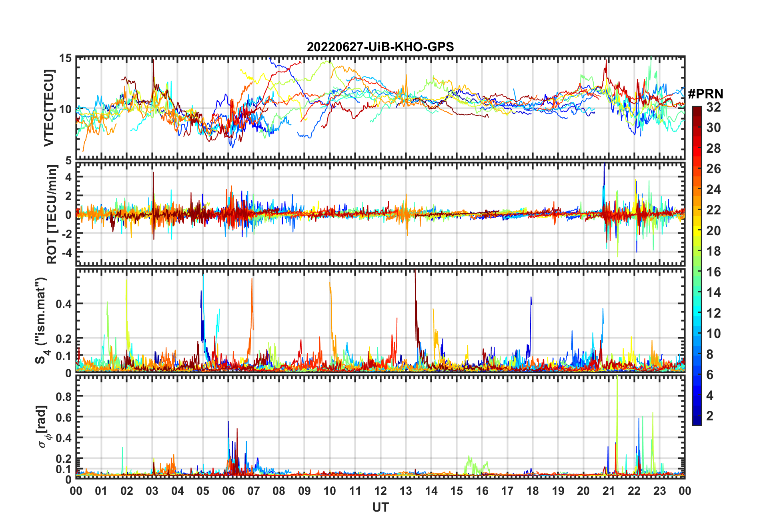Click PRN colorbar tick label 32
The width and height of the screenshot is (761, 532).
click(x=713, y=107)
